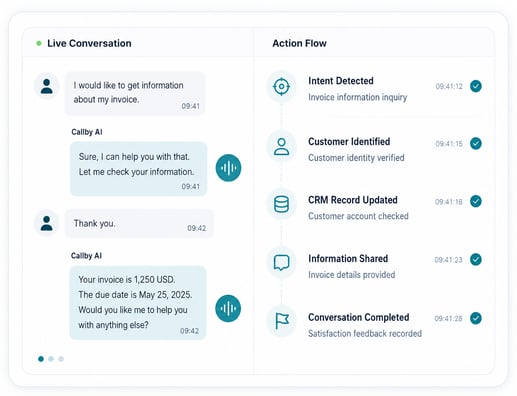517x396 pixels.
Task: Click the 09:41:15 timestamp
Action: 449,144
